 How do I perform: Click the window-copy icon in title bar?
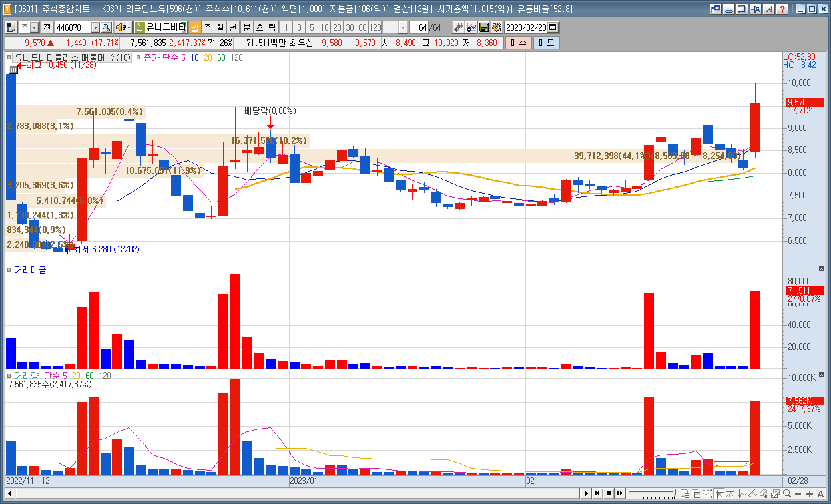[x=715, y=9]
